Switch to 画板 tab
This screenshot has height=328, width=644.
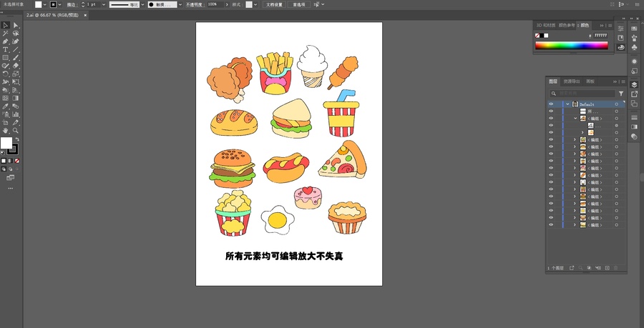click(x=590, y=81)
